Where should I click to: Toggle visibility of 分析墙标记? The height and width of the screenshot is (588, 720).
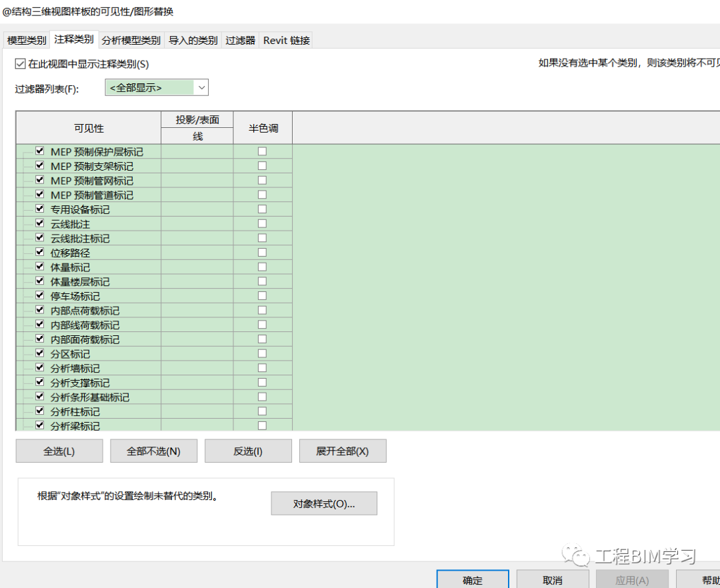(39, 368)
